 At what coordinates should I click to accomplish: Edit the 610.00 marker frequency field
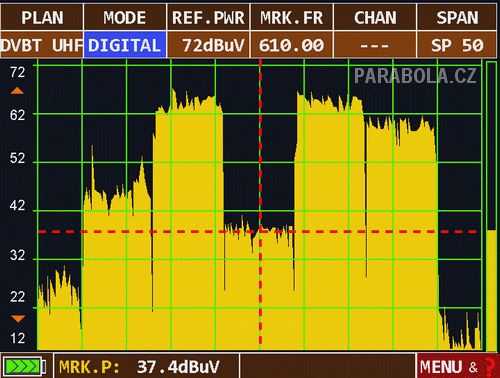click(291, 45)
